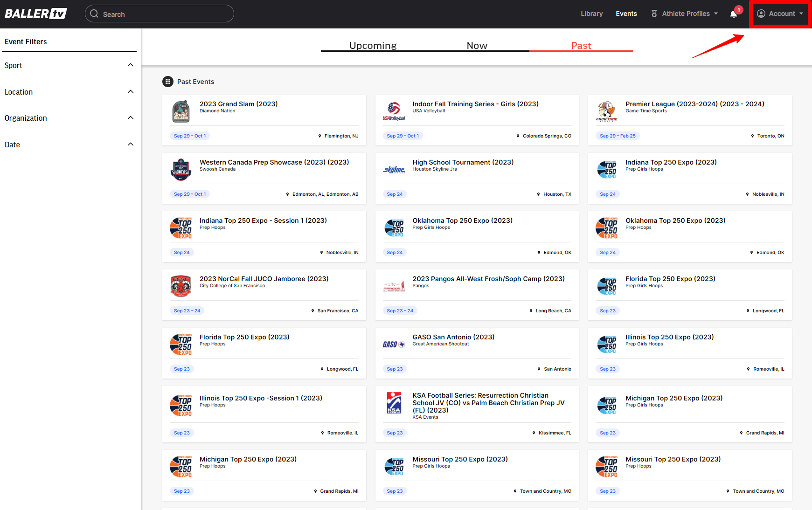Viewport: 812px width, 510px height.
Task: Click Great American Shootout text
Action: click(x=441, y=344)
